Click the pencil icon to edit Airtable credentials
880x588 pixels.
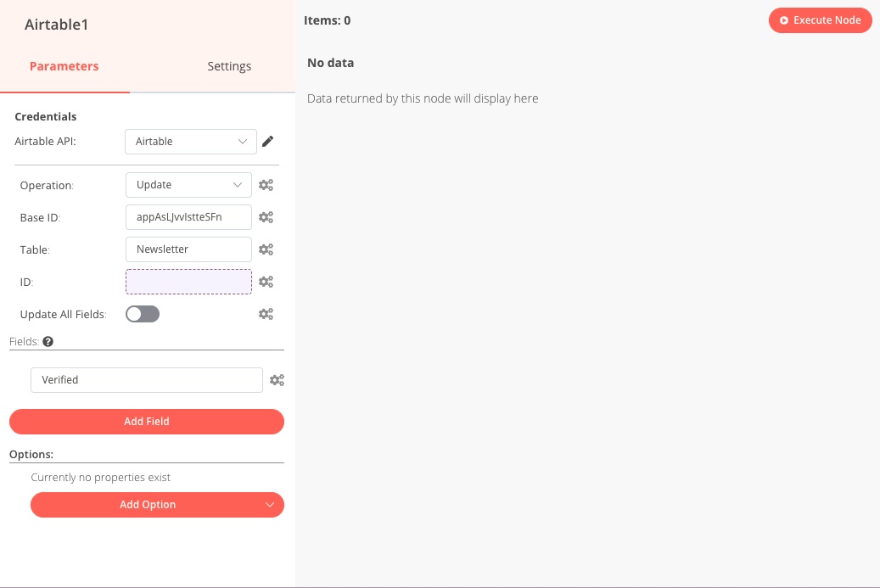267,142
